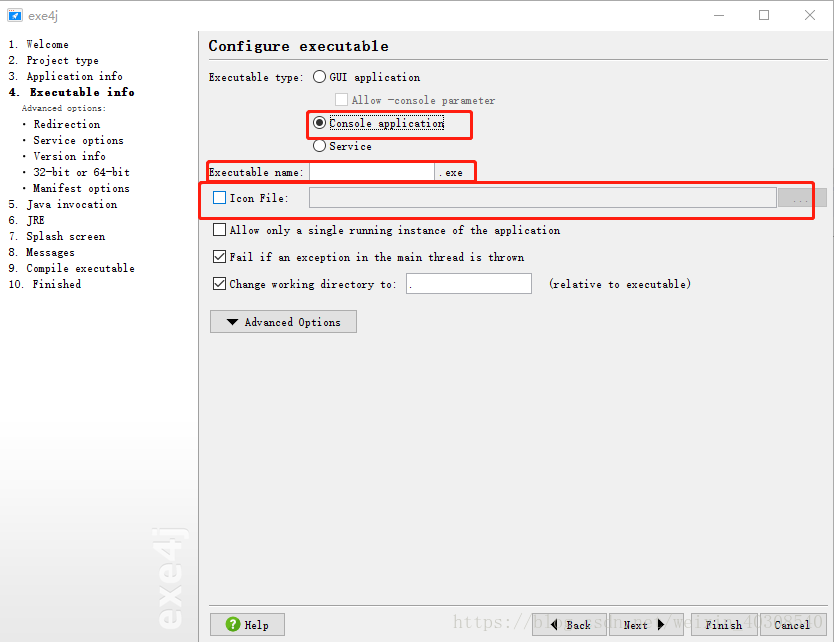
Task: Enable the Icon File checkbox
Action: point(219,198)
